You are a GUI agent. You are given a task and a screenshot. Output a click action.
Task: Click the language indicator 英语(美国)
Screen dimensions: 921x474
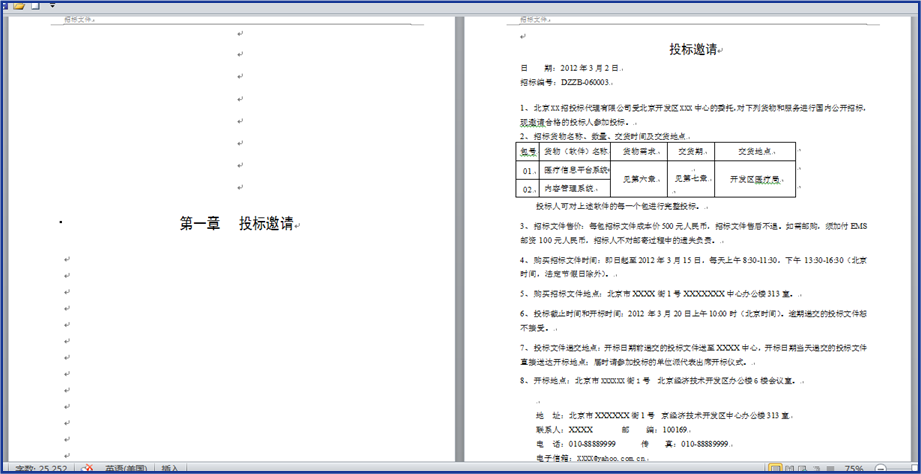(126, 469)
